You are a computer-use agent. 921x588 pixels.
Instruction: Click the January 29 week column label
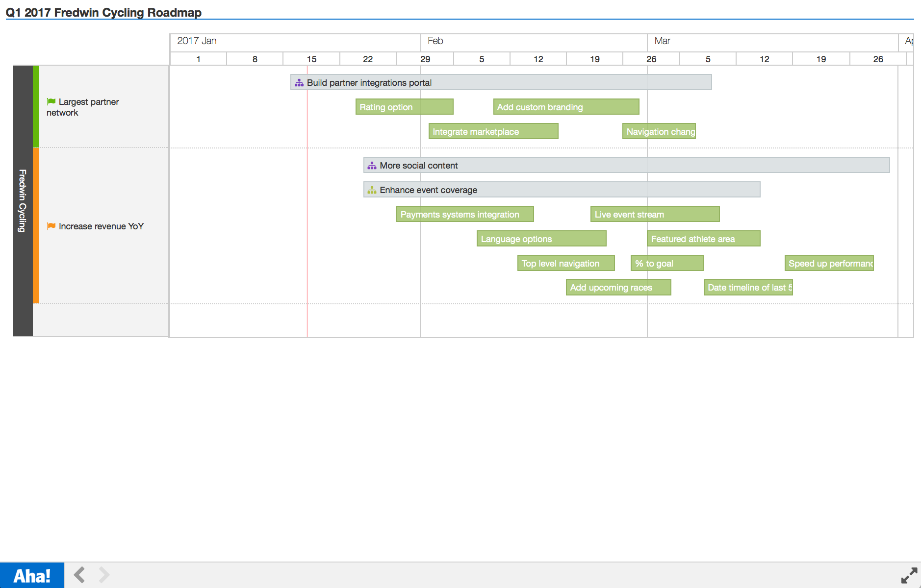coord(425,59)
